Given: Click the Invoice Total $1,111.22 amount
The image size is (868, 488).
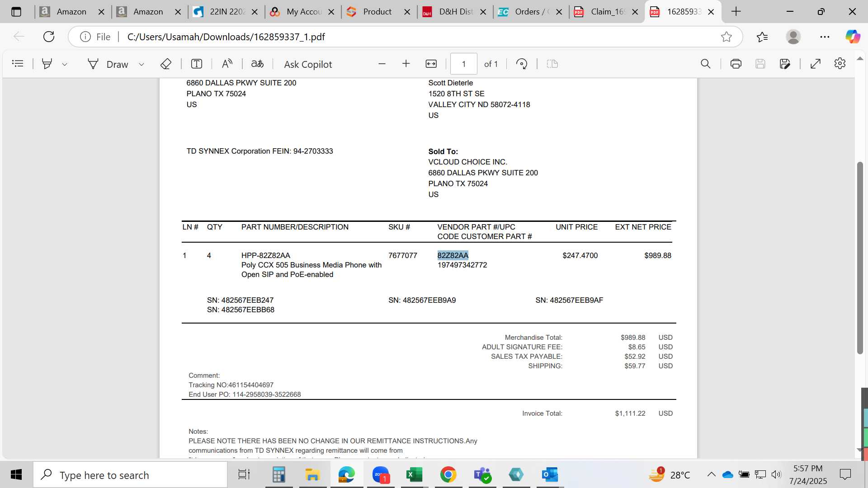Looking at the screenshot, I should (630, 413).
